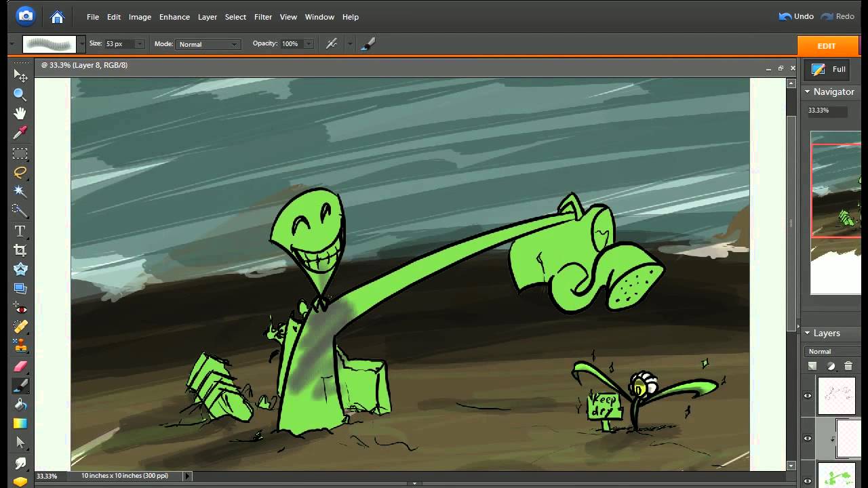
Task: Click the brush Size value field
Action: [x=119, y=44]
